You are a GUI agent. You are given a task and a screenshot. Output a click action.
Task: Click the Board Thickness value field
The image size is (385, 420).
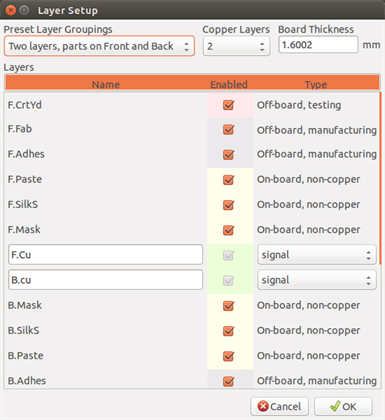[x=318, y=45]
